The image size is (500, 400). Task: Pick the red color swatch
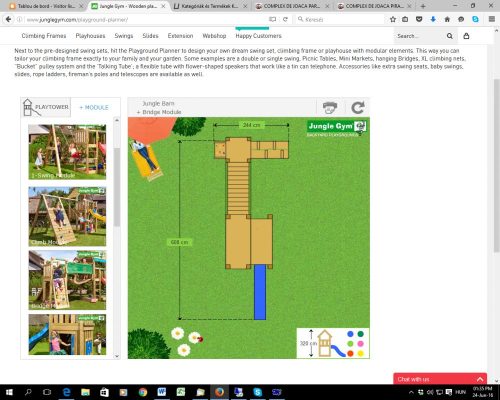[350, 353]
